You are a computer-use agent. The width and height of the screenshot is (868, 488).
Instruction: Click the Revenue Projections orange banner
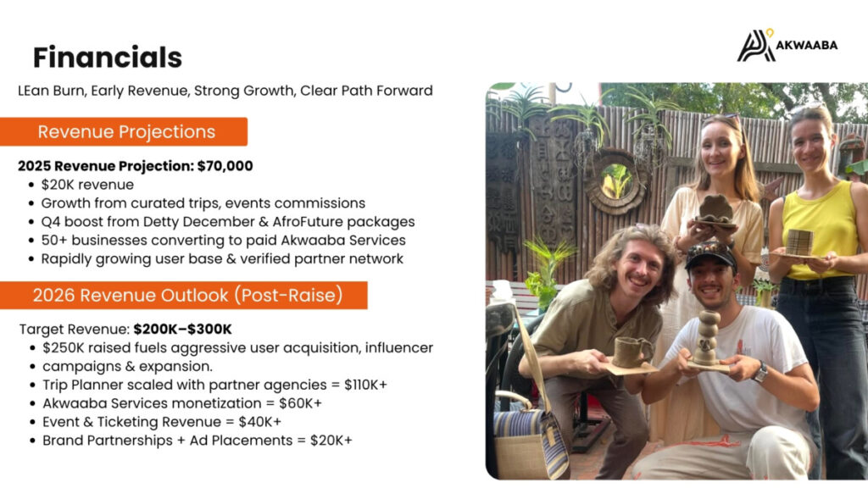coord(124,131)
